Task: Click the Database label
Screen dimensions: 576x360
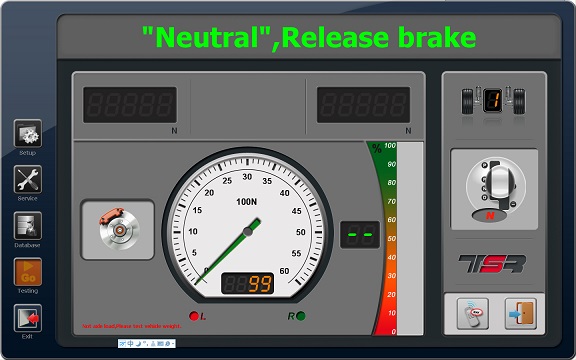Action: [28, 245]
